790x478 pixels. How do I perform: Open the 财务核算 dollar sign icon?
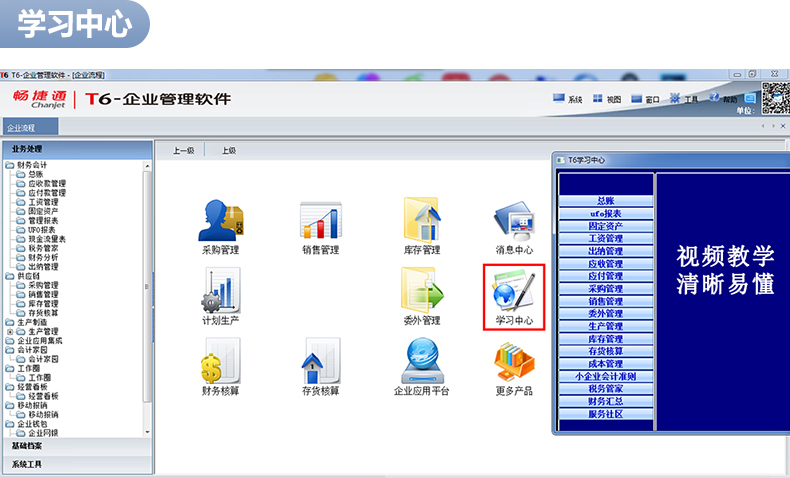coord(221,361)
